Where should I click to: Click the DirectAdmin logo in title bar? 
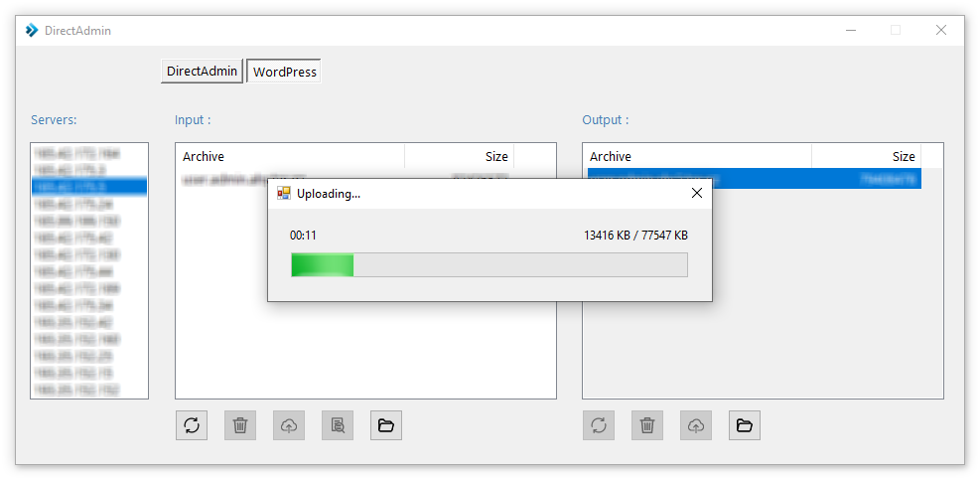[32, 30]
